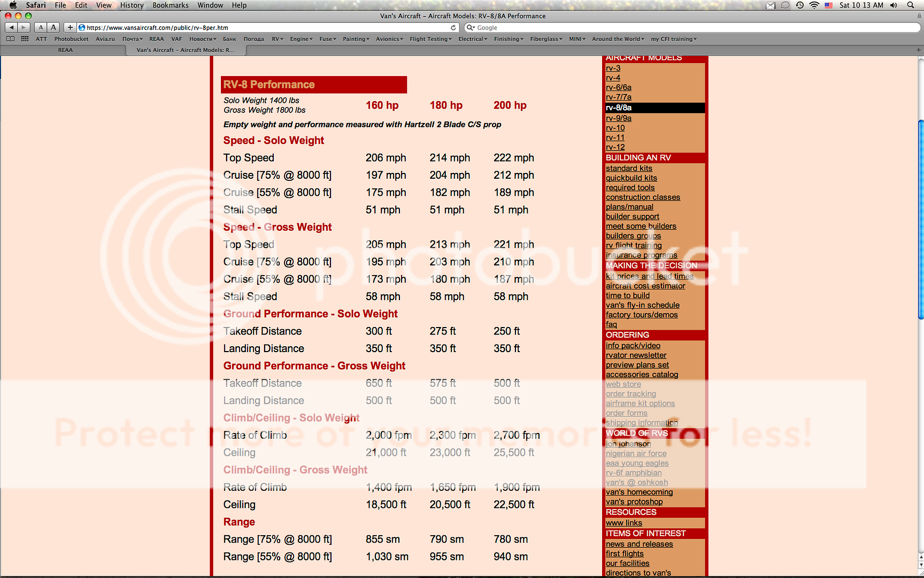Open the History menu
924x578 pixels.
132,5
